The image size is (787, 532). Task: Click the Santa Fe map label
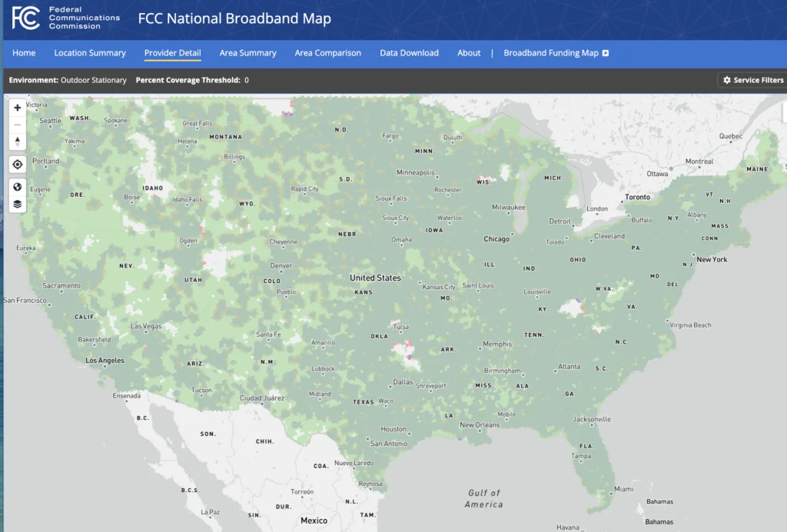click(x=268, y=334)
